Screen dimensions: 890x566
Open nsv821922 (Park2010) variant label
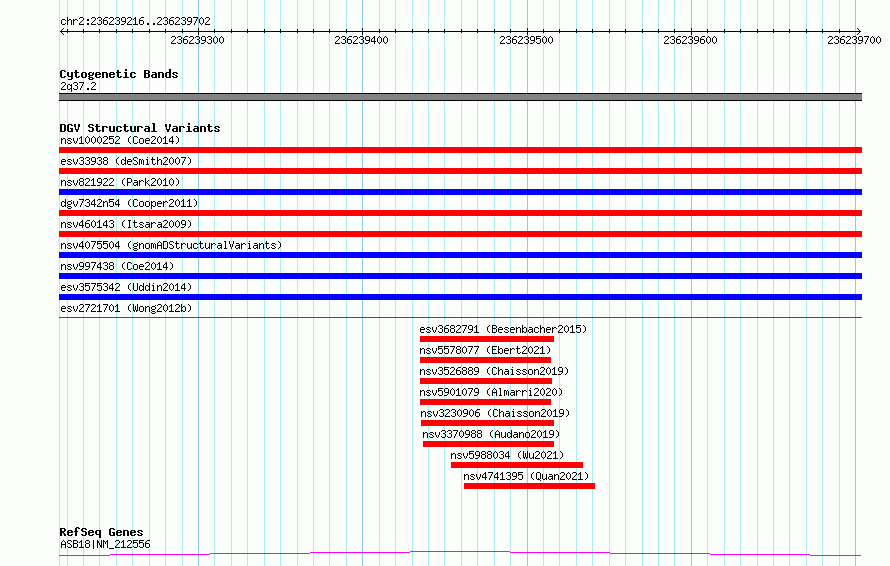[x=120, y=182]
